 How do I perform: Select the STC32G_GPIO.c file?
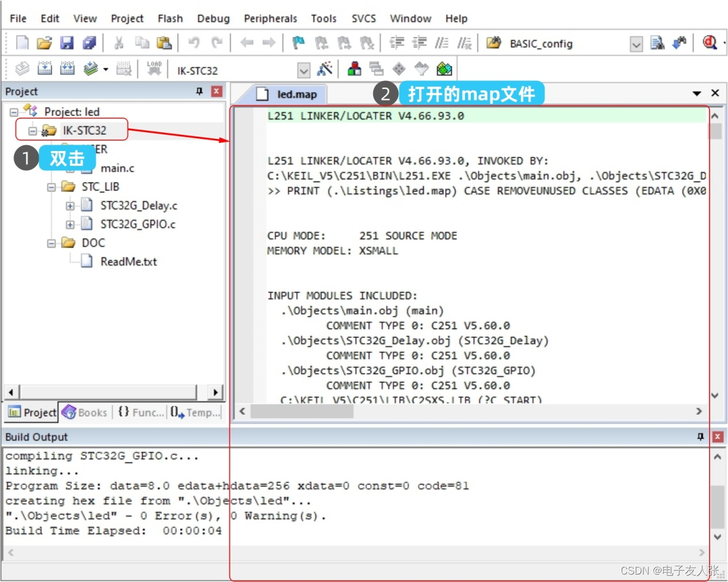tap(138, 224)
